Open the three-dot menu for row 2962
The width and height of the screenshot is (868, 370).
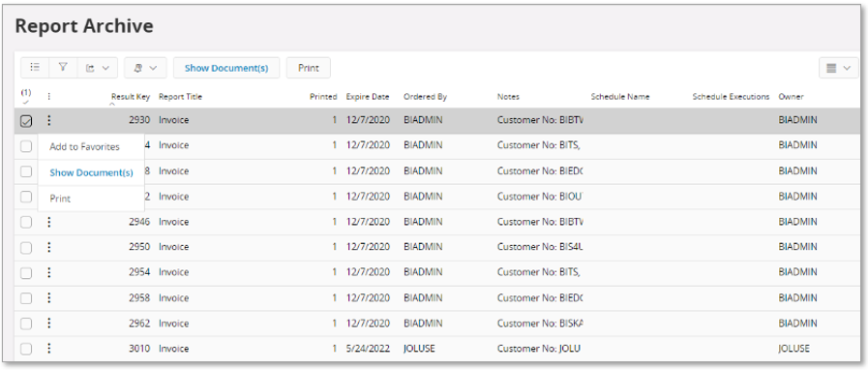pyautogui.click(x=48, y=323)
